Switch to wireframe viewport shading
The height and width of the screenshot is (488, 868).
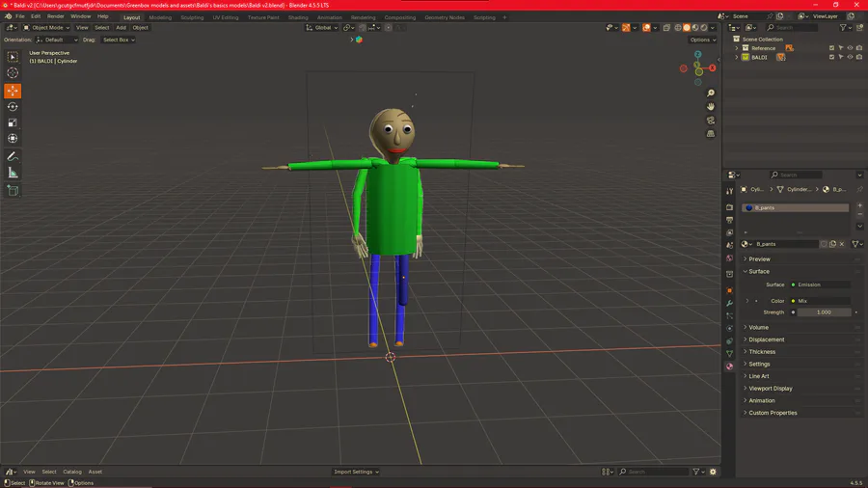(678, 28)
